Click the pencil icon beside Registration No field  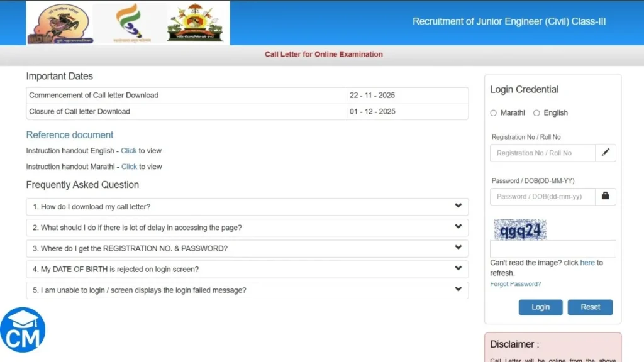click(606, 153)
